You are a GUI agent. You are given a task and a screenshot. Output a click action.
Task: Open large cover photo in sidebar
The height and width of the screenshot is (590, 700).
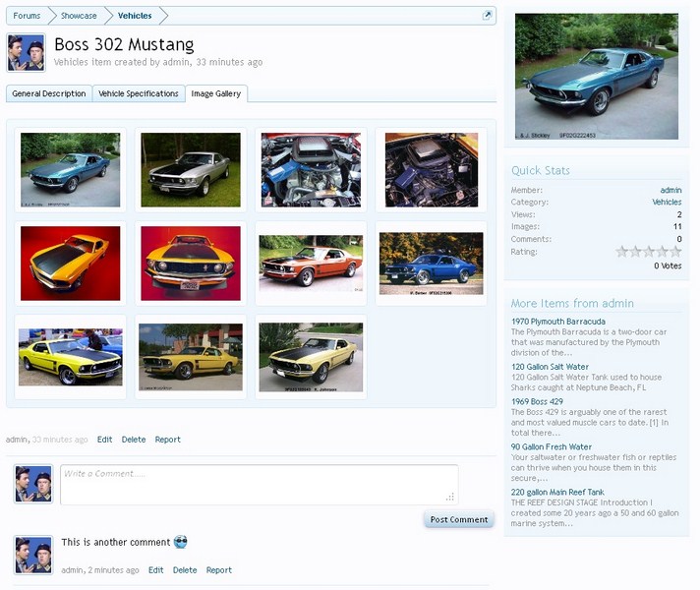(x=597, y=77)
